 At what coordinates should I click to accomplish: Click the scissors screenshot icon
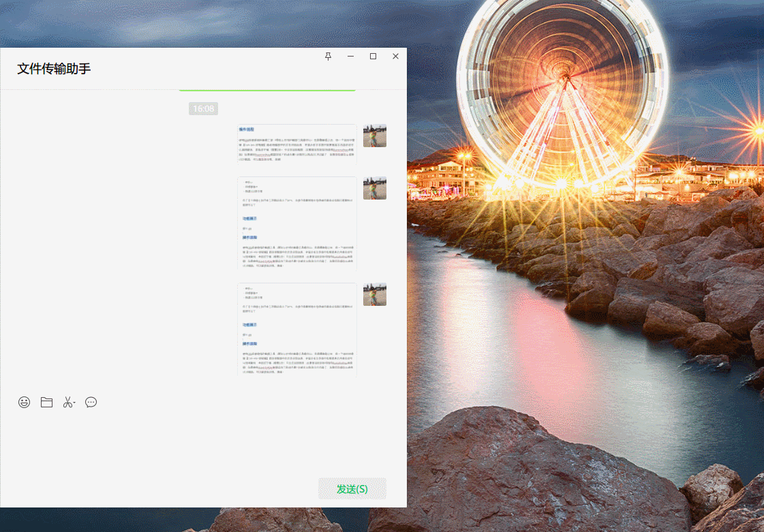click(67, 403)
